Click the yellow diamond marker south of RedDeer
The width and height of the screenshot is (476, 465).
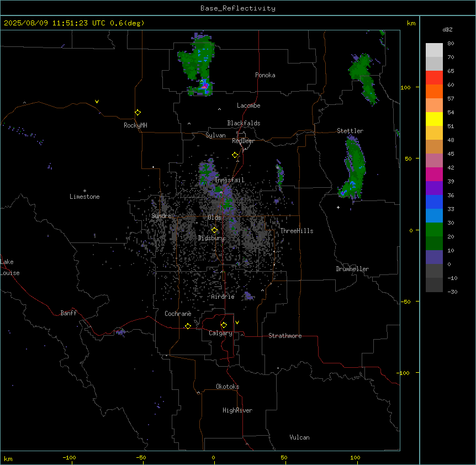(235, 155)
